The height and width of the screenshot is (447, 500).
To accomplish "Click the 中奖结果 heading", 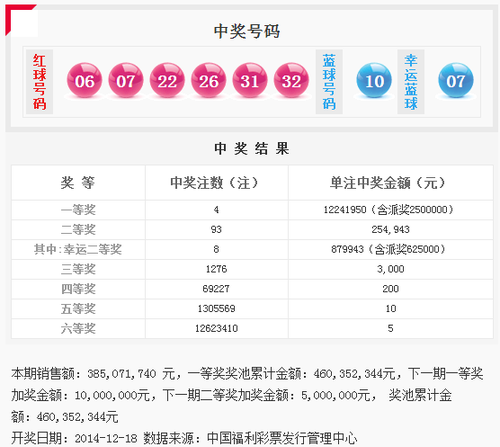I will click(x=252, y=148).
